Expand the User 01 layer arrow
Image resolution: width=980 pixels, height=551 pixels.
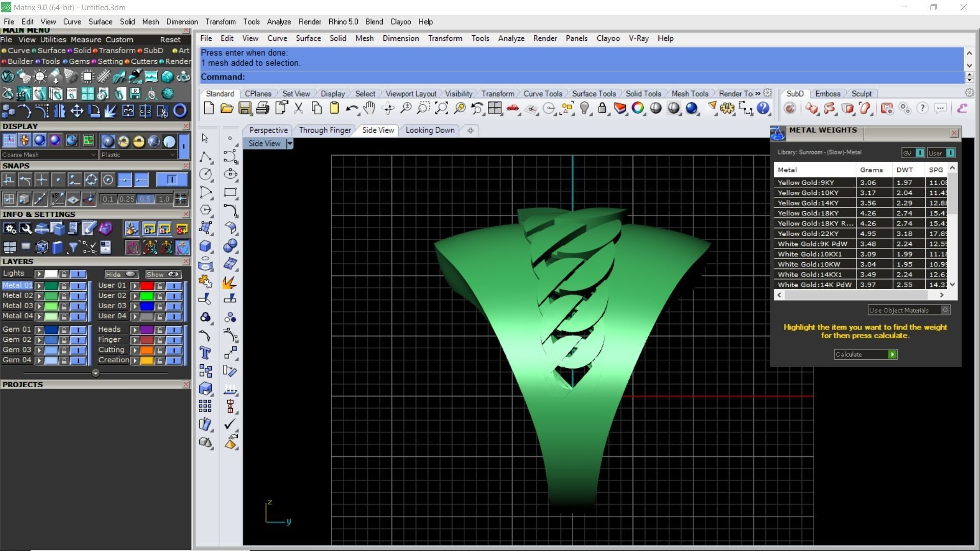[135, 286]
